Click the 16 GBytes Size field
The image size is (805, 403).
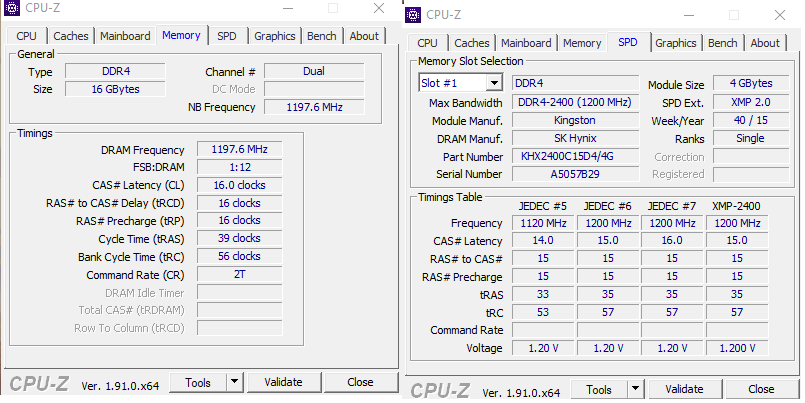coord(116,89)
